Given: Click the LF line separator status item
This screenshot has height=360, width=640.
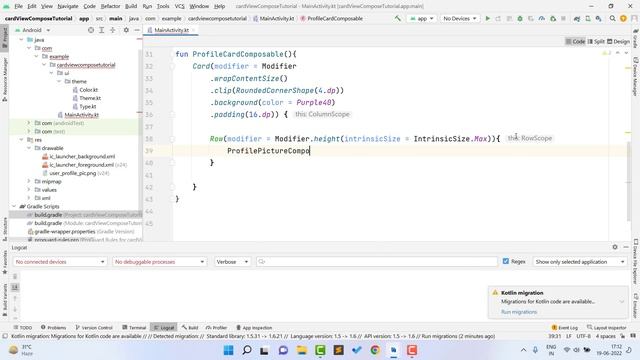Looking at the screenshot, I should point(569,336).
